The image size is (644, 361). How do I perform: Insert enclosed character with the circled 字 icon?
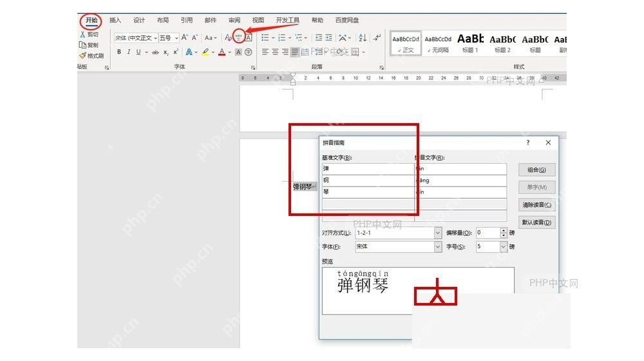[249, 52]
